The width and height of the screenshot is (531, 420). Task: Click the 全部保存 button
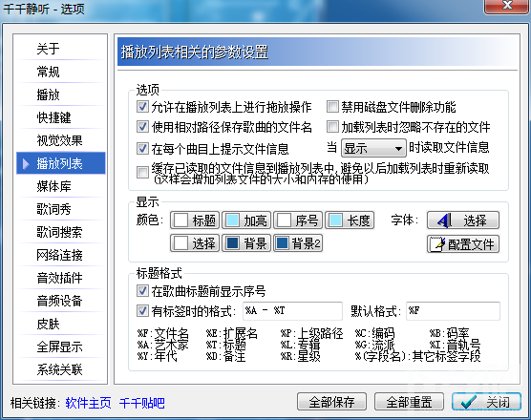pos(331,402)
